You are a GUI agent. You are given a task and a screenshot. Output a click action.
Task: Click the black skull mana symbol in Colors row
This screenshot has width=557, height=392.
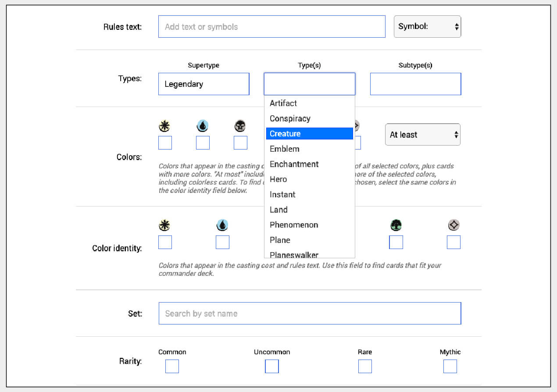[240, 125]
